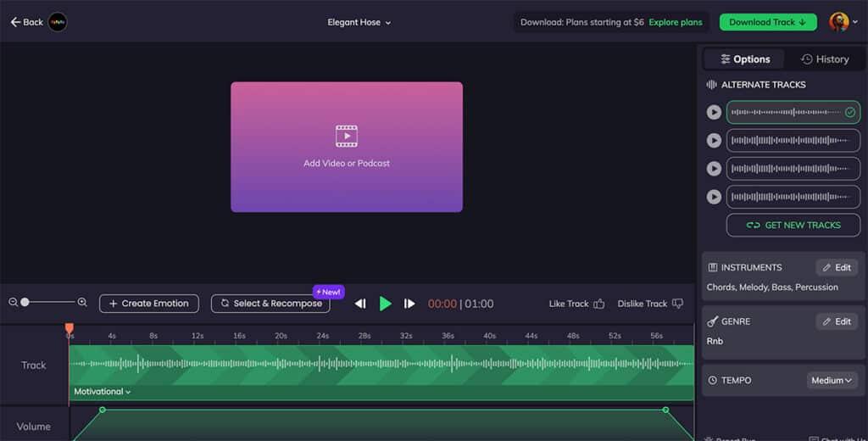Screen dimensions: 868x441
Task: Select the third alternate track waveform
Action: pyautogui.click(x=793, y=169)
